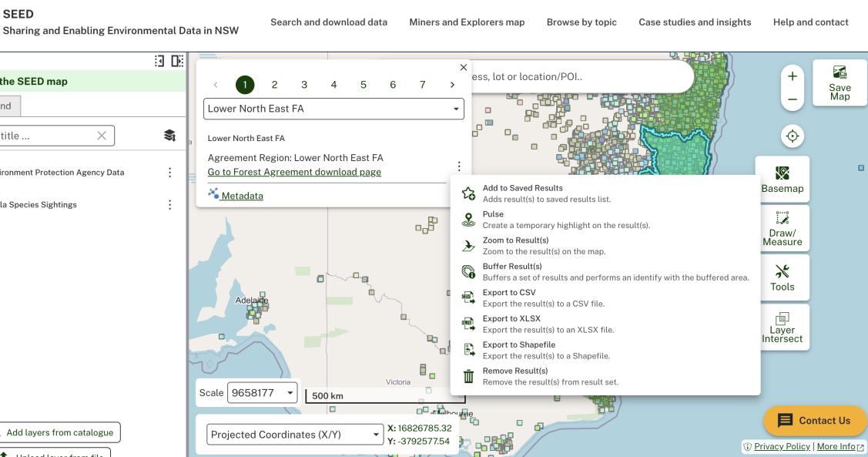Go to previous results page arrow
Viewport: 868px width, 457px height.
click(216, 85)
